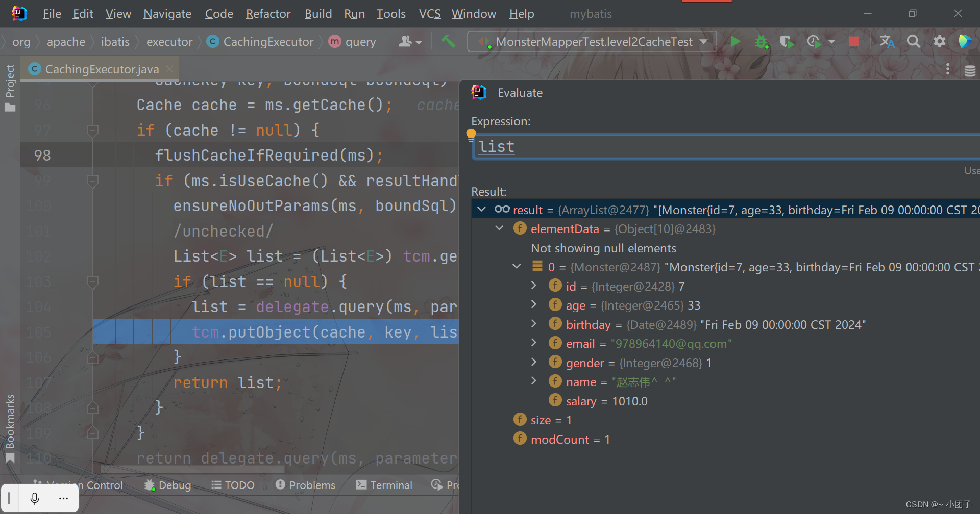Click the CachingExecutor class breadcrumb icon
The image size is (980, 514).
coord(213,41)
